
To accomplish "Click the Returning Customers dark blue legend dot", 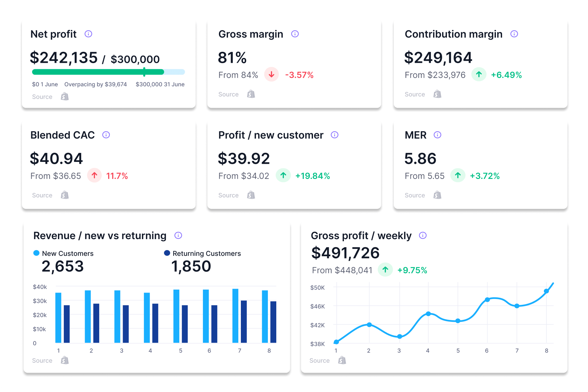I will pyautogui.click(x=167, y=253).
